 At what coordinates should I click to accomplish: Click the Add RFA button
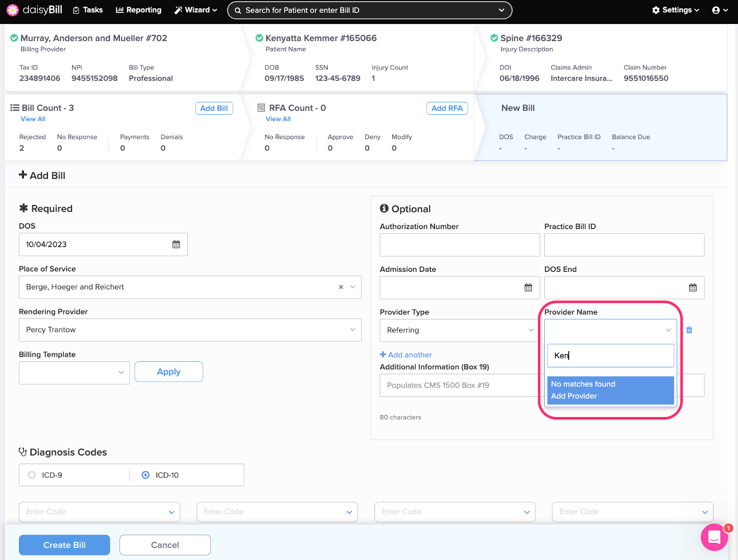(x=447, y=108)
